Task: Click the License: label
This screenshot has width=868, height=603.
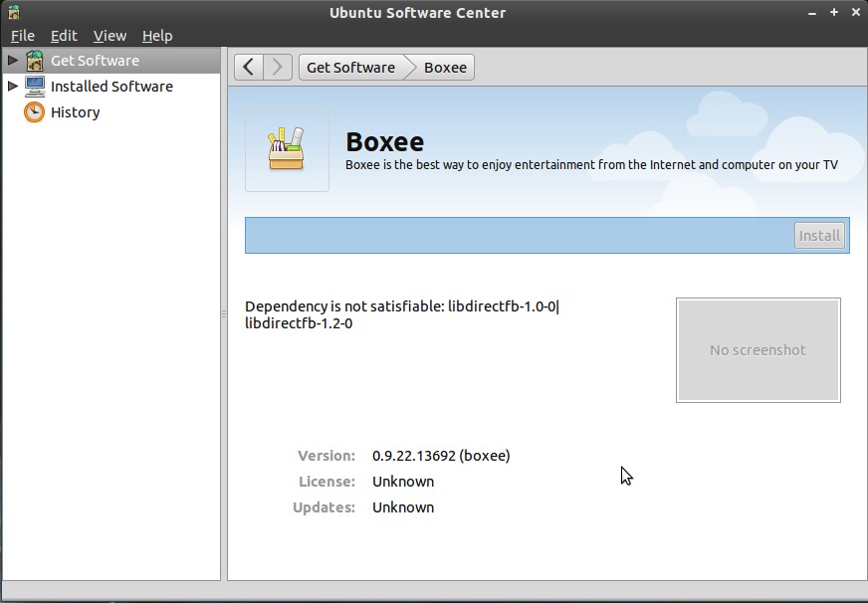Action: click(326, 482)
